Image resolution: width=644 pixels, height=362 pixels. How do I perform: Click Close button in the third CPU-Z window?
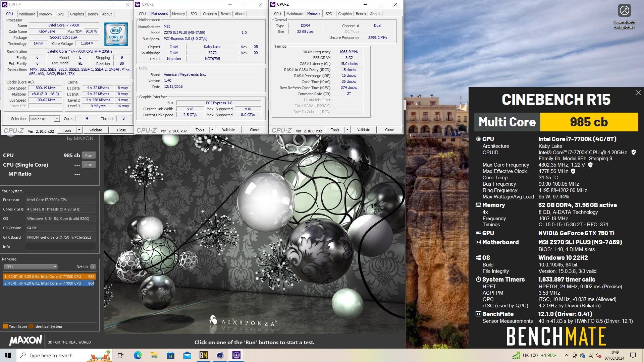(x=389, y=130)
